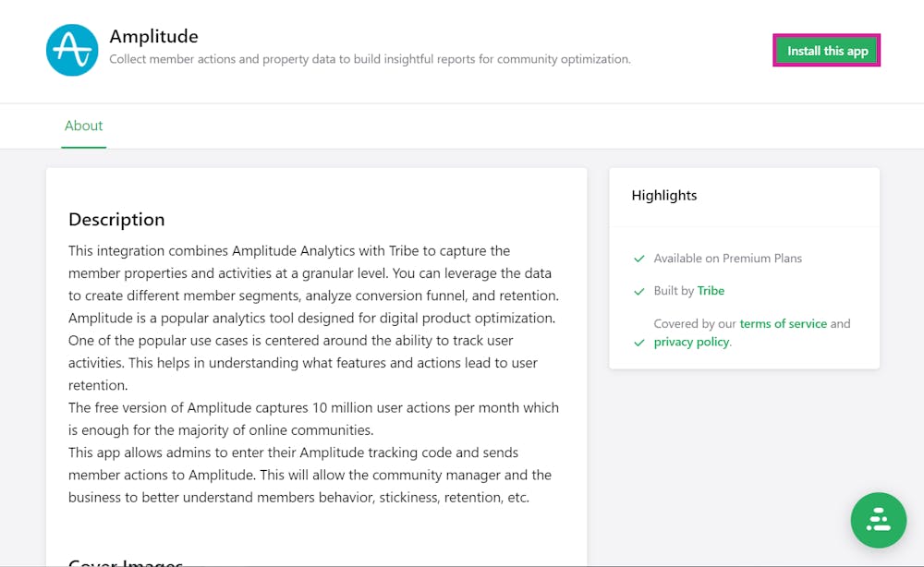Viewport: 924px width, 567px height.
Task: Open the Tribe developer link
Action: click(x=711, y=291)
